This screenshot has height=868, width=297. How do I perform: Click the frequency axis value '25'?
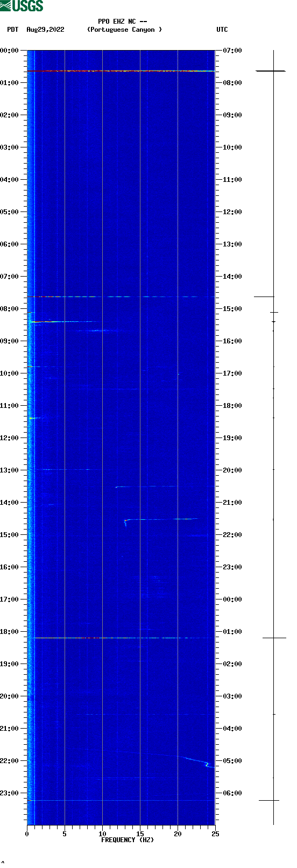pos(215,834)
